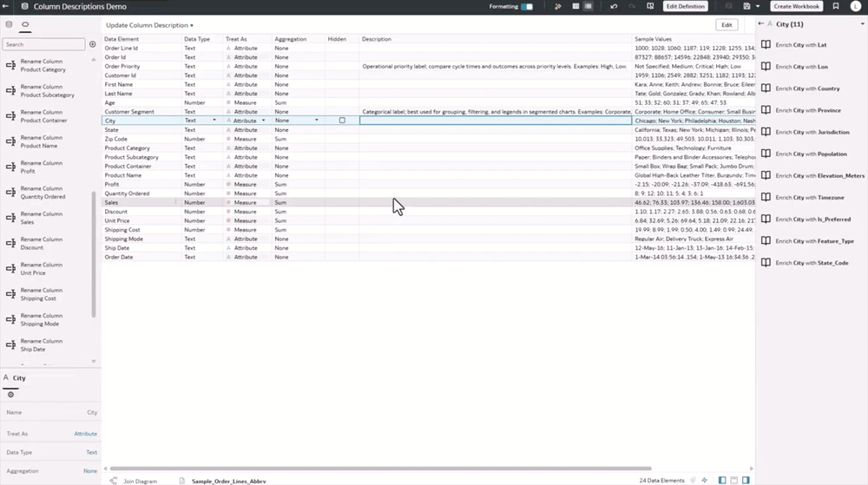Open the City row Data Type dropdown
This screenshot has height=485, width=868.
(214, 120)
